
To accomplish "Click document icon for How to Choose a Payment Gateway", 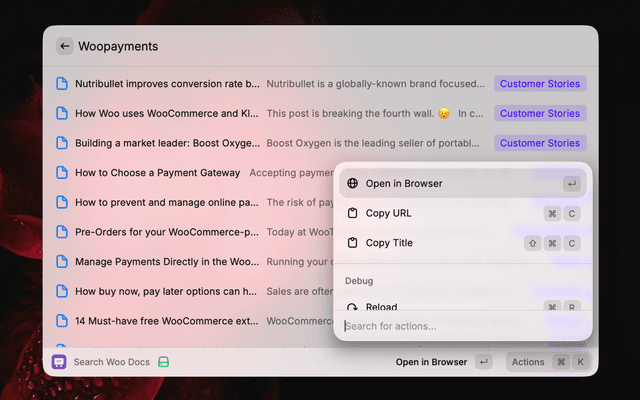I will click(x=62, y=173).
